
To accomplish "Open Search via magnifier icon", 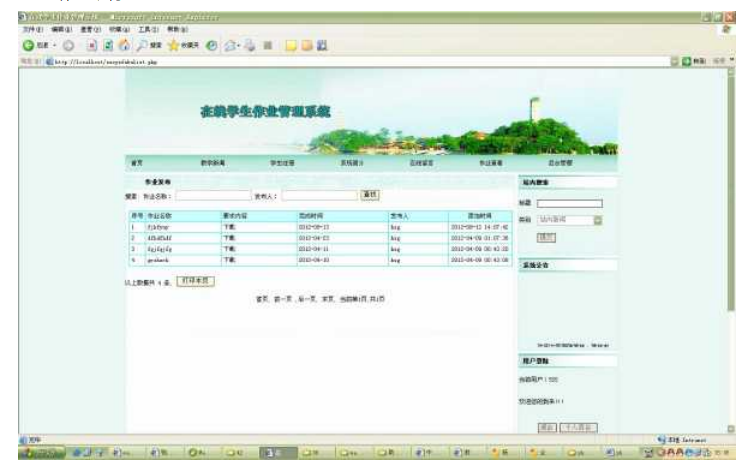I will [x=142, y=45].
